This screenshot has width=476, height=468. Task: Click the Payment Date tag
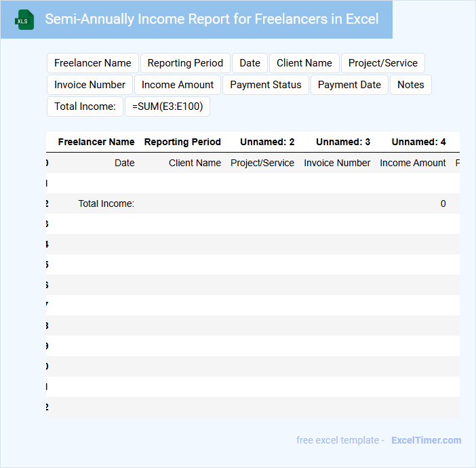pyautogui.click(x=349, y=85)
